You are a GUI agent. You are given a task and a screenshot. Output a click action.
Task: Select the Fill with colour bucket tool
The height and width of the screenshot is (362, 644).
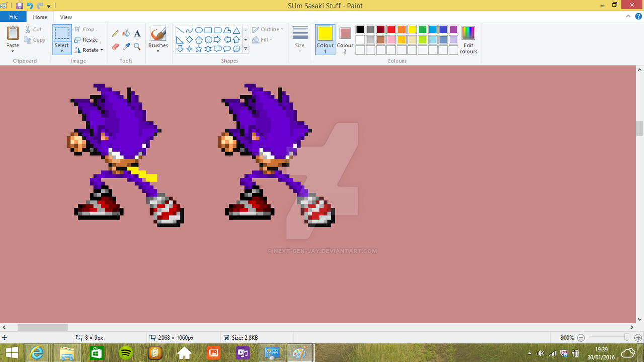[x=126, y=34]
